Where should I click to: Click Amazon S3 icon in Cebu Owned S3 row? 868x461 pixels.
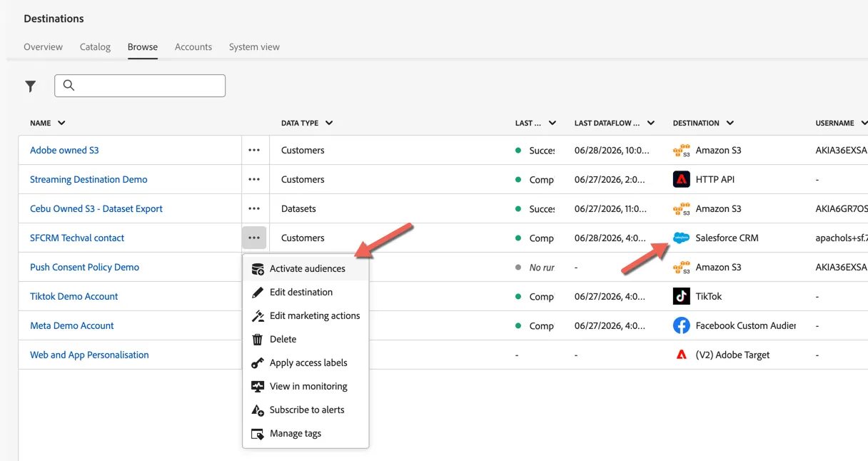(682, 209)
